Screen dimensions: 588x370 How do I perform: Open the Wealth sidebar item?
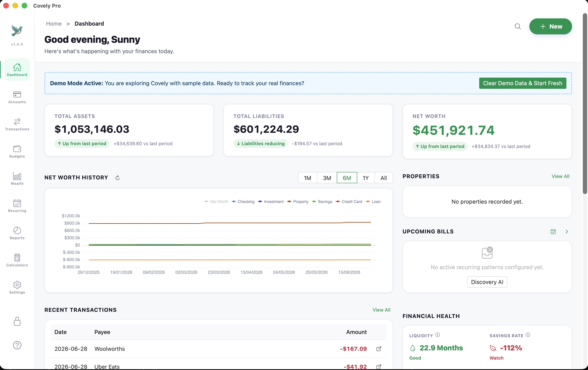[x=17, y=179]
